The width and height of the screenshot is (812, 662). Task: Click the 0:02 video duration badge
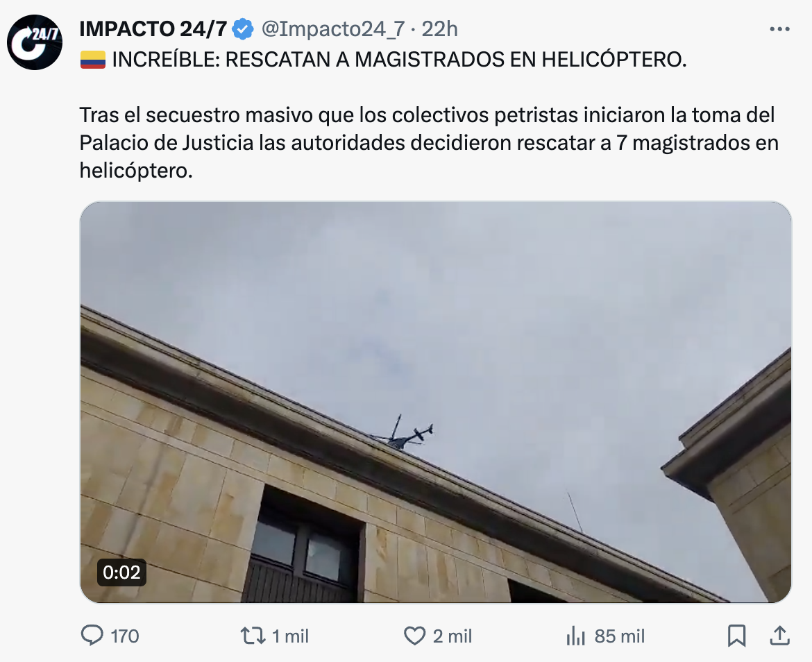[x=121, y=572]
